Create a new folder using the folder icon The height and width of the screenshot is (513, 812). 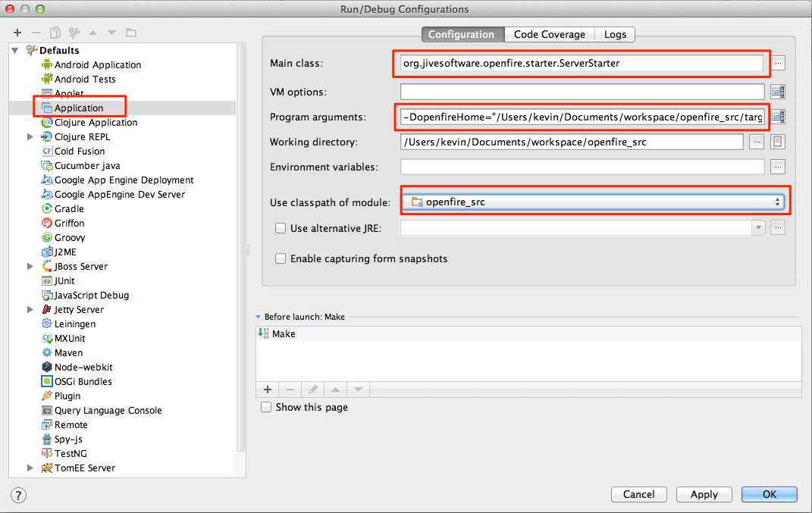130,33
